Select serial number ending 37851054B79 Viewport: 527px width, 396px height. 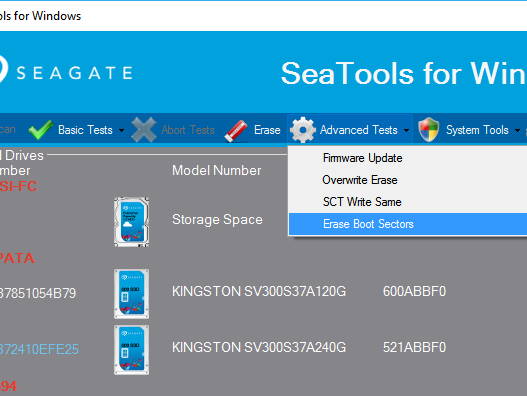38,293
